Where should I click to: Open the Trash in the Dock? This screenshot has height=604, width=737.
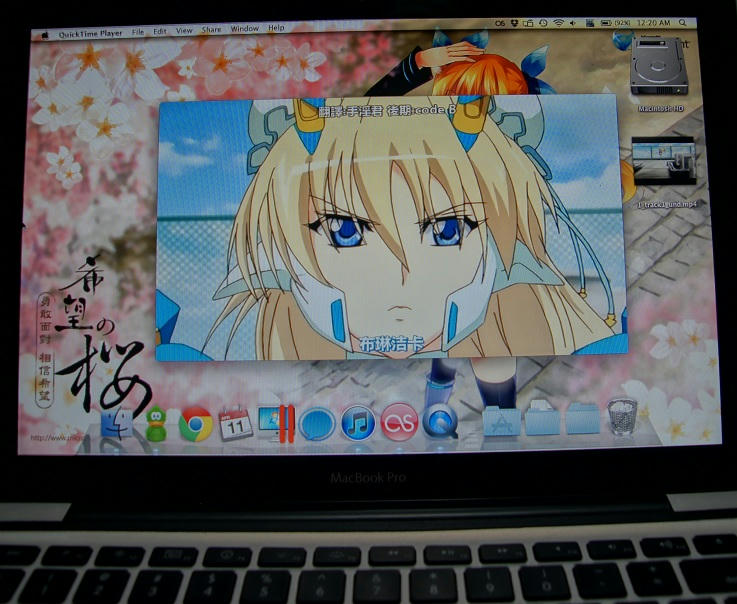622,416
